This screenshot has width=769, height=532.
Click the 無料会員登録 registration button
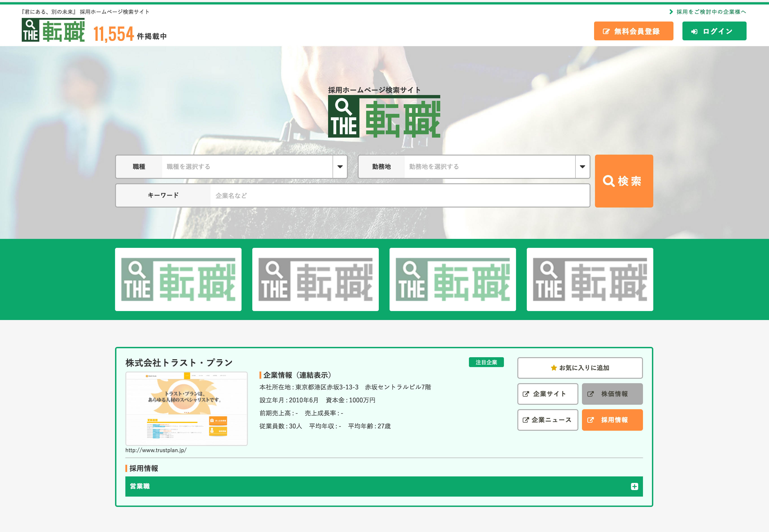point(633,31)
